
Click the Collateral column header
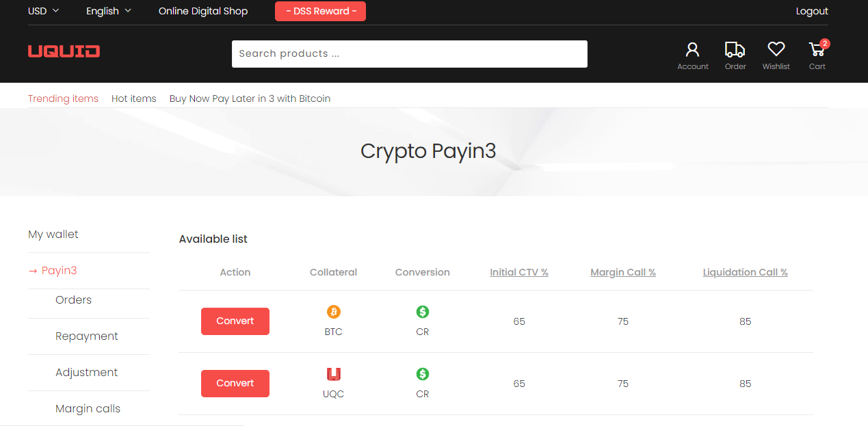pyautogui.click(x=334, y=272)
